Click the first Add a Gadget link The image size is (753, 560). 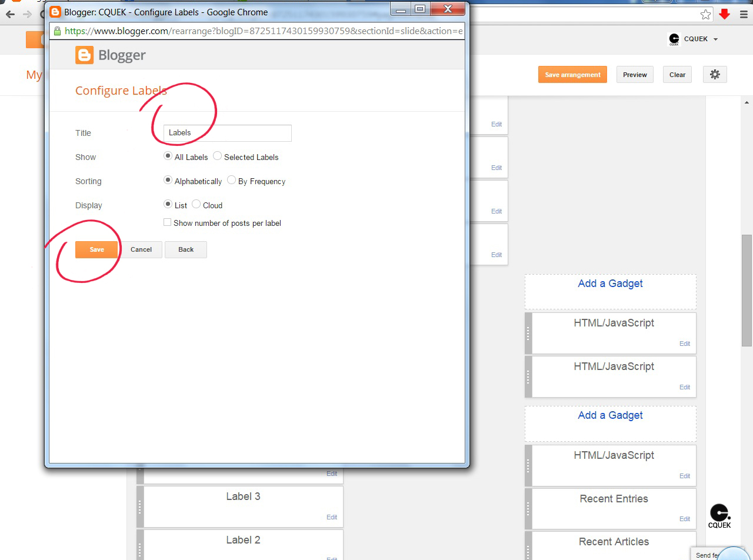click(610, 284)
